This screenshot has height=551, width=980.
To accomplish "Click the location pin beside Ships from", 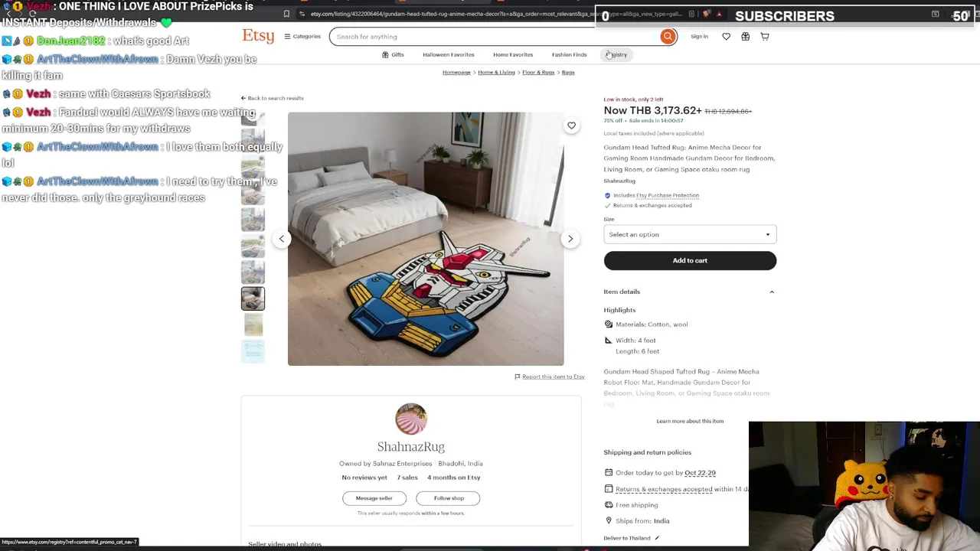I will pyautogui.click(x=609, y=521).
